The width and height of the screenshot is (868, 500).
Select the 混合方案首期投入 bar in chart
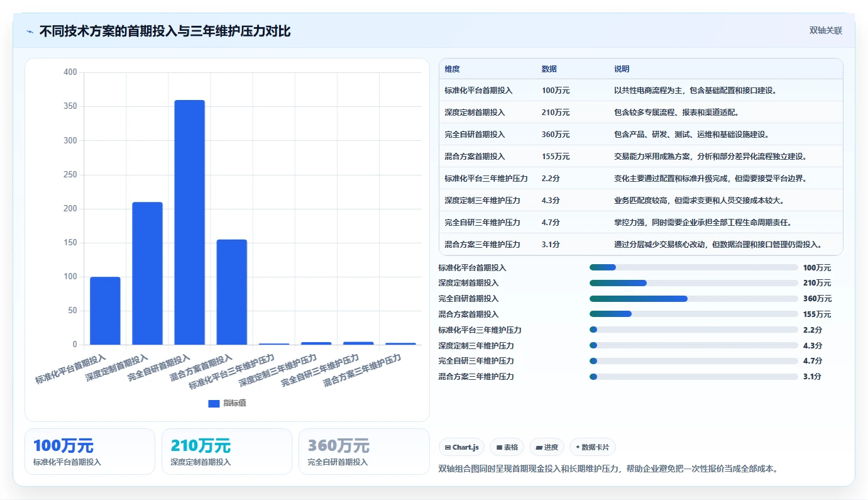coord(231,292)
